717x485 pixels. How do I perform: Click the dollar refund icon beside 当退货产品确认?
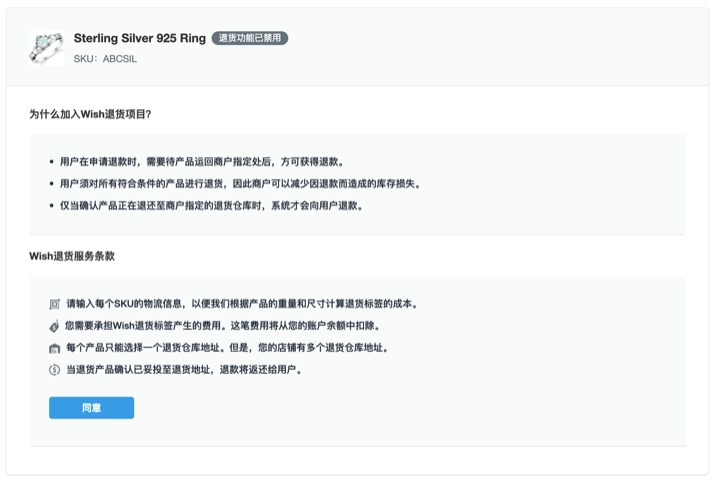54,370
